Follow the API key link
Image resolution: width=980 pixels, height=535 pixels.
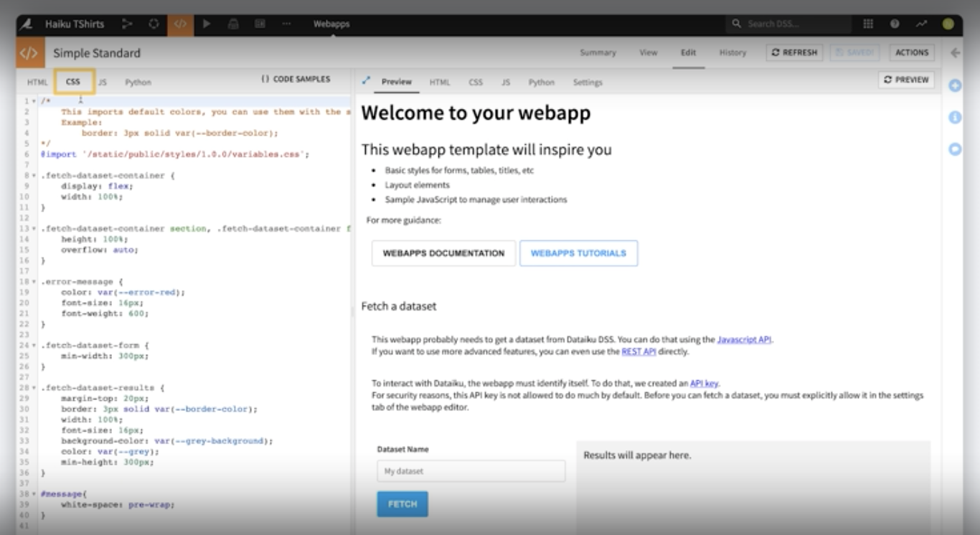point(704,384)
